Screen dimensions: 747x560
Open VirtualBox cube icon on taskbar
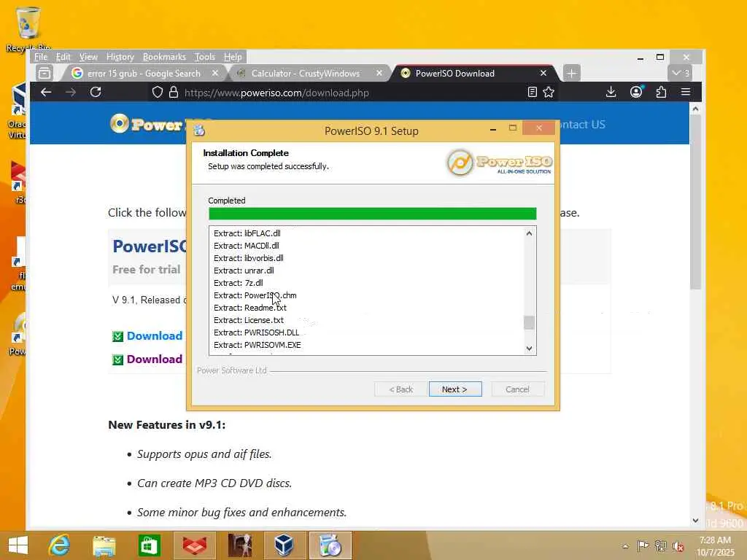click(284, 545)
